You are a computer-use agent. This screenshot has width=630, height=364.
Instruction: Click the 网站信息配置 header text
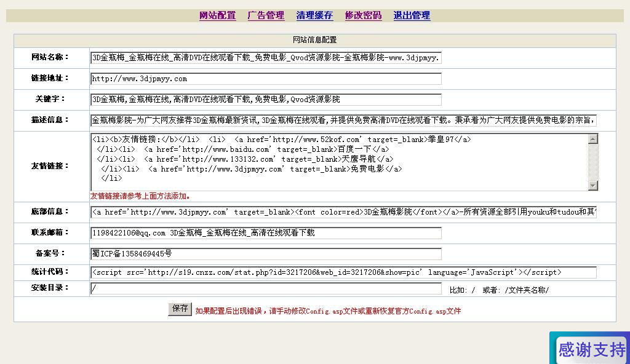pos(314,40)
